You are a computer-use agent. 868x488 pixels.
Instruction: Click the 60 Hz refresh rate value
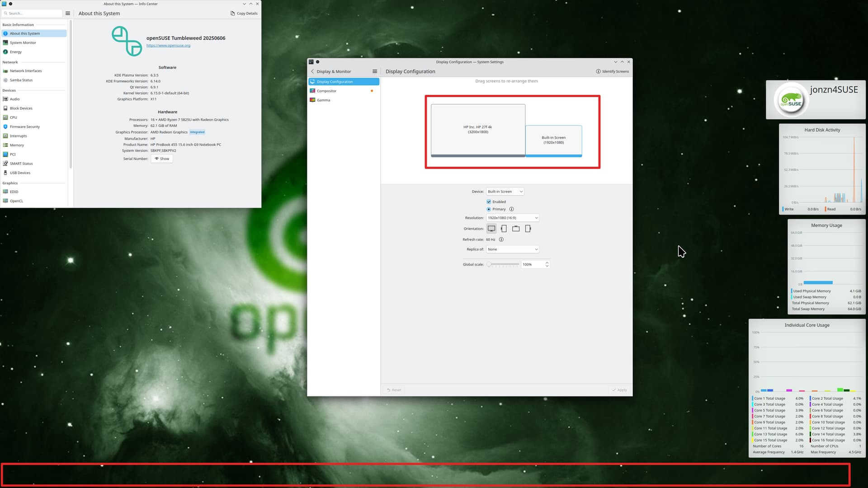491,239
